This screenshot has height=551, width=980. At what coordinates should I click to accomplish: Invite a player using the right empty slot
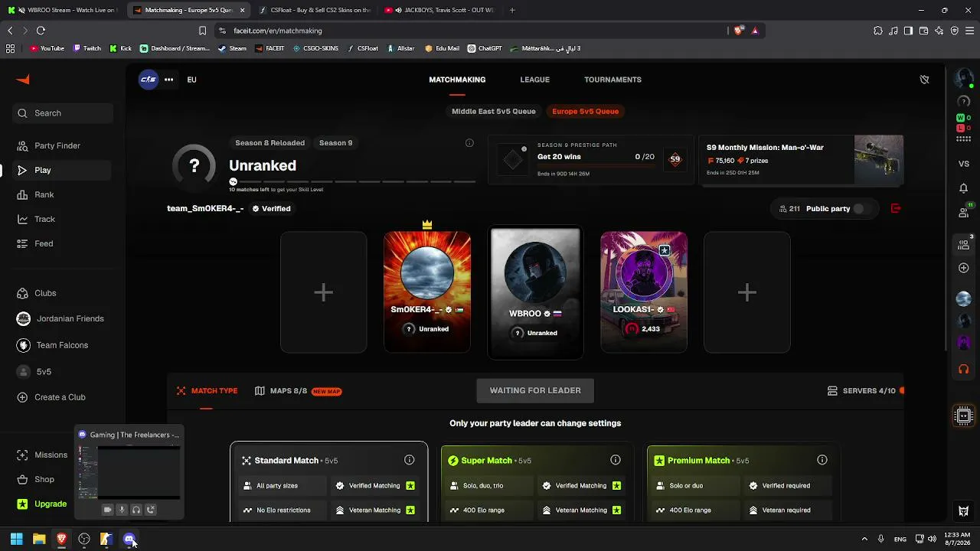747,292
